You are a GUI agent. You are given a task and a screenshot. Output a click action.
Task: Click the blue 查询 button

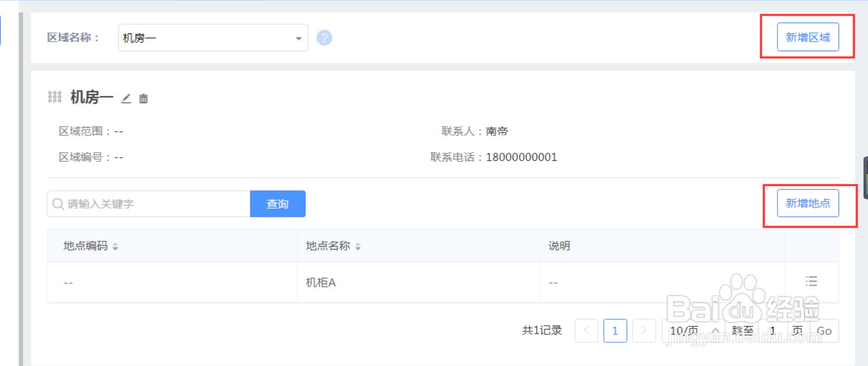click(x=277, y=204)
